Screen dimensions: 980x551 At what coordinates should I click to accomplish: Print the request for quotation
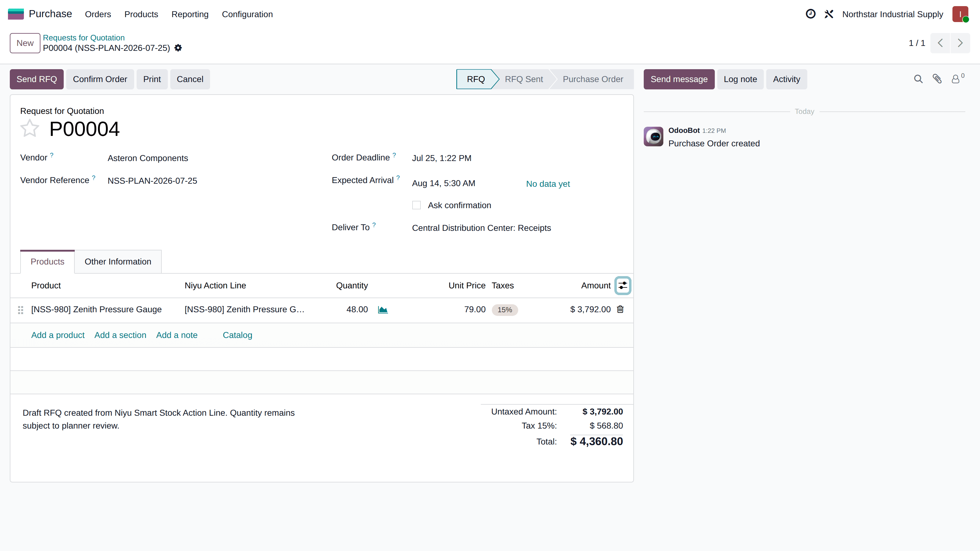pos(152,79)
